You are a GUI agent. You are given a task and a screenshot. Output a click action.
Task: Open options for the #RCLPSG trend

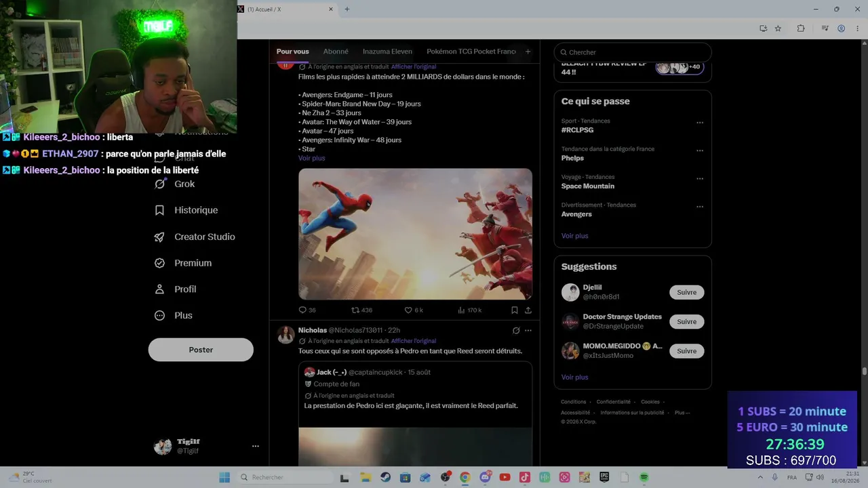[700, 123]
